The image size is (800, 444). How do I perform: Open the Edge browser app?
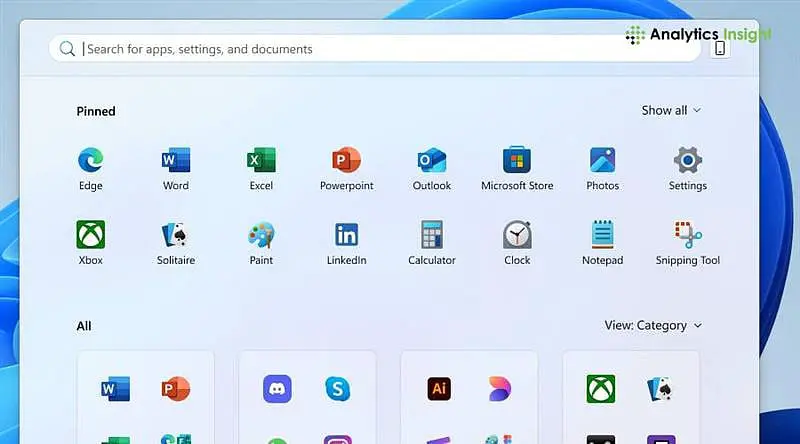point(90,160)
